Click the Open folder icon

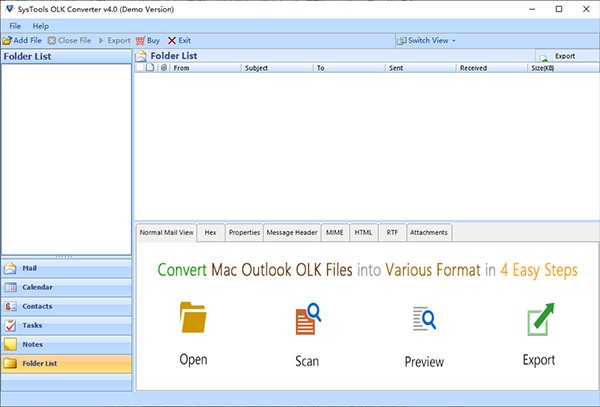point(193,317)
